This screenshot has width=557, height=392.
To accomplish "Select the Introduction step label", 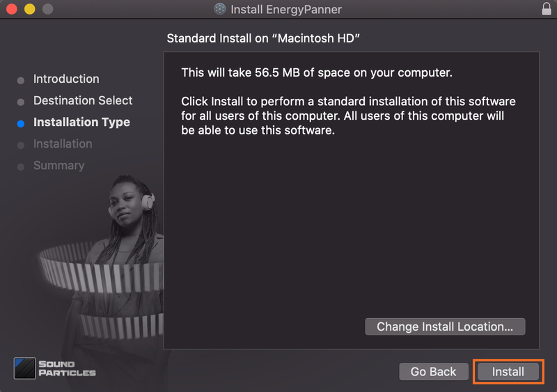I will pos(66,79).
